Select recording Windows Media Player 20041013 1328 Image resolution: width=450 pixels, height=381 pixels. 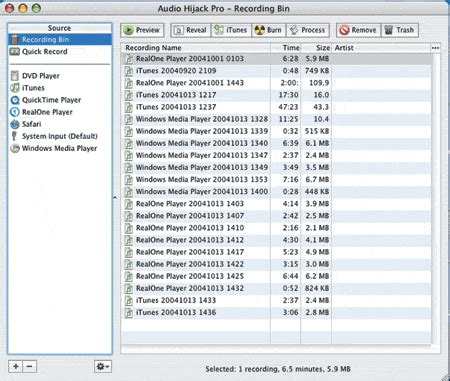click(277, 119)
